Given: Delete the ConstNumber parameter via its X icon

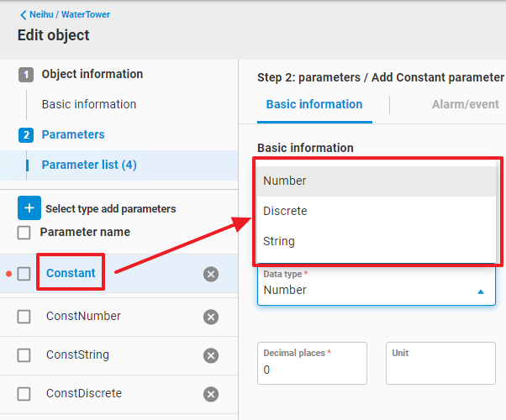Looking at the screenshot, I should click(211, 317).
